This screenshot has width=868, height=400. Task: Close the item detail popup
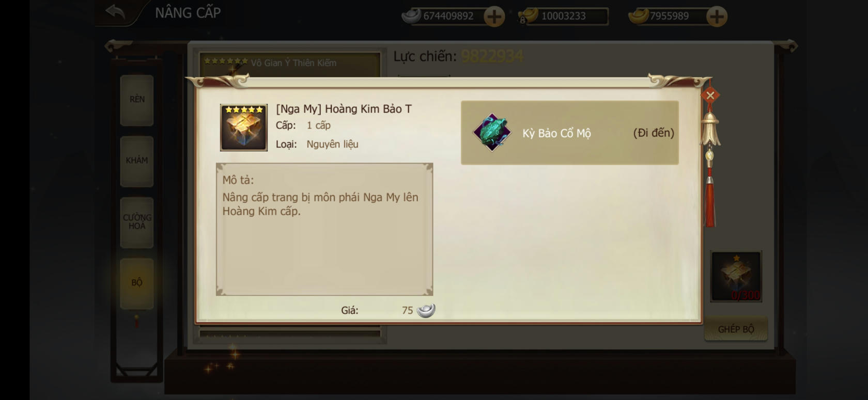click(x=710, y=95)
